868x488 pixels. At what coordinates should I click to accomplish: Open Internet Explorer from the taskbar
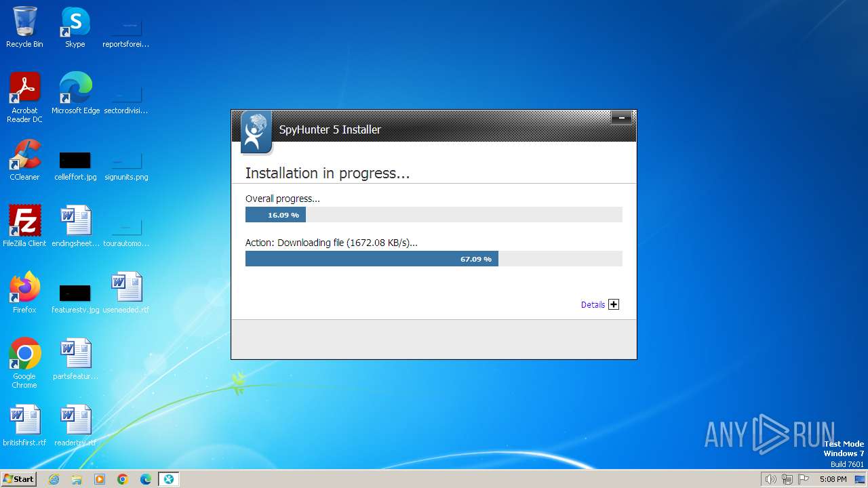(54, 479)
